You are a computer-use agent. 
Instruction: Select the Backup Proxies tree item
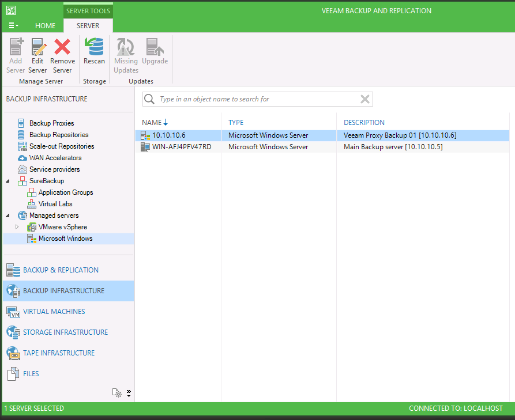[x=51, y=123]
